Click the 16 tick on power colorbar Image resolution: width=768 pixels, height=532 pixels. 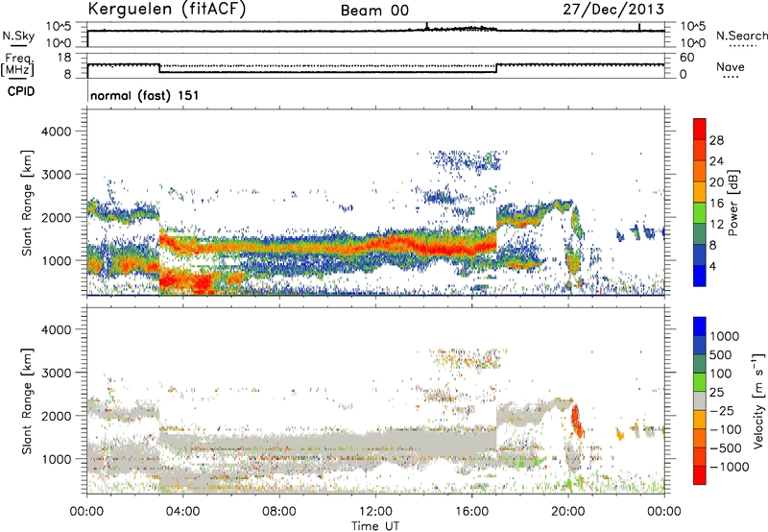tap(716, 204)
